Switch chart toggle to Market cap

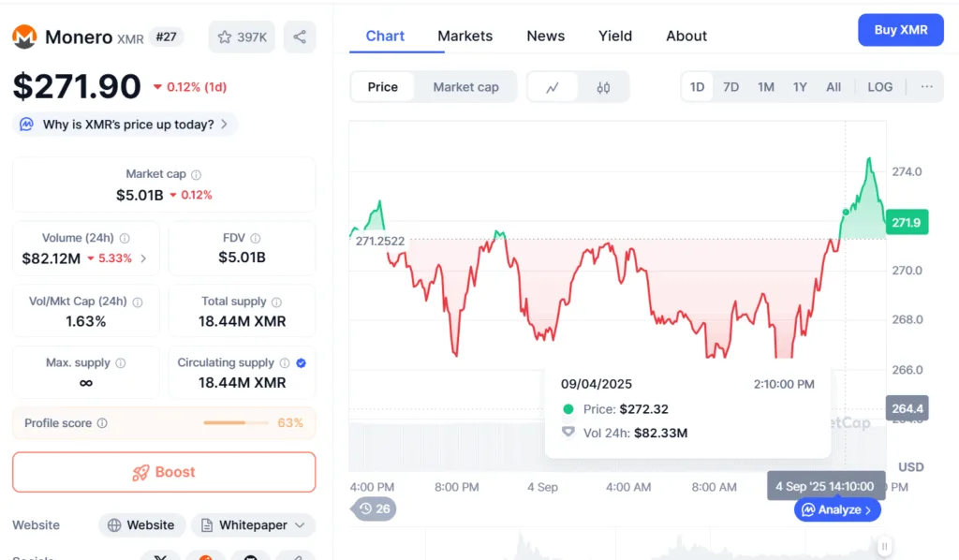[465, 87]
